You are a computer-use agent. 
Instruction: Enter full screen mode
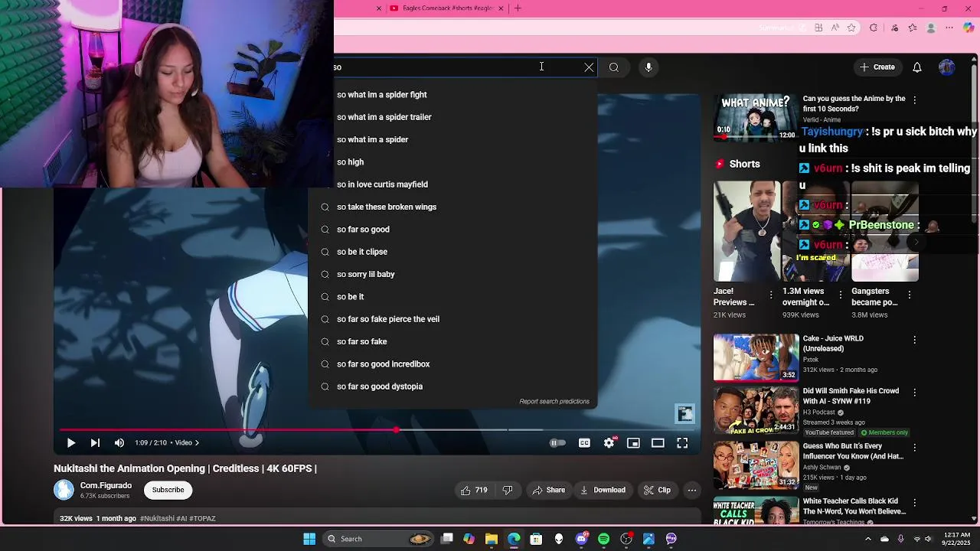pos(682,442)
